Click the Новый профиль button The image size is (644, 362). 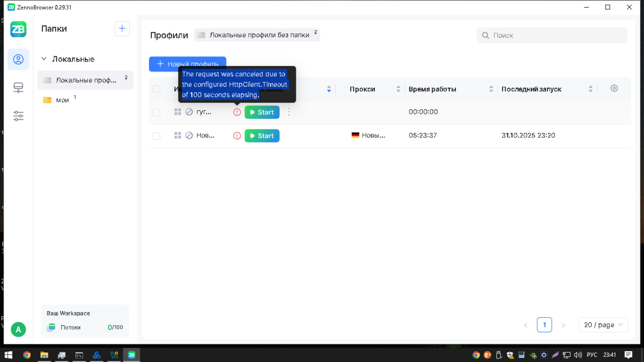(x=187, y=64)
